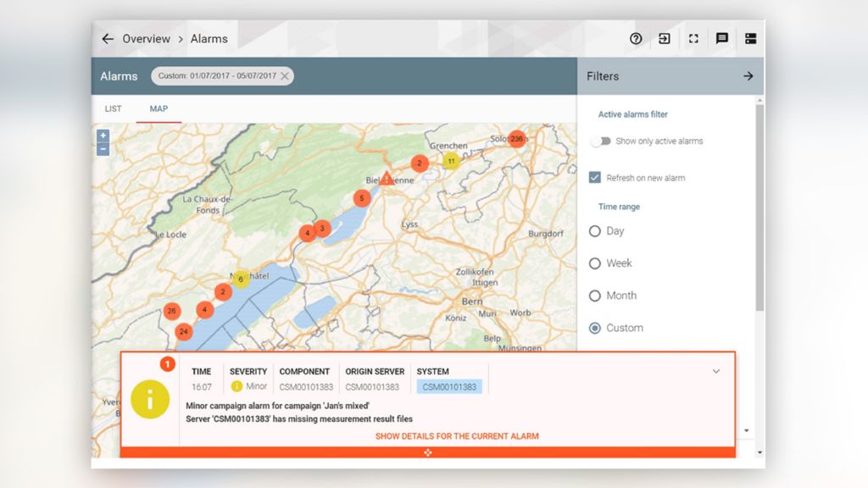Zoom out on the map with the minus button
The height and width of the screenshot is (488, 868).
pos(102,149)
